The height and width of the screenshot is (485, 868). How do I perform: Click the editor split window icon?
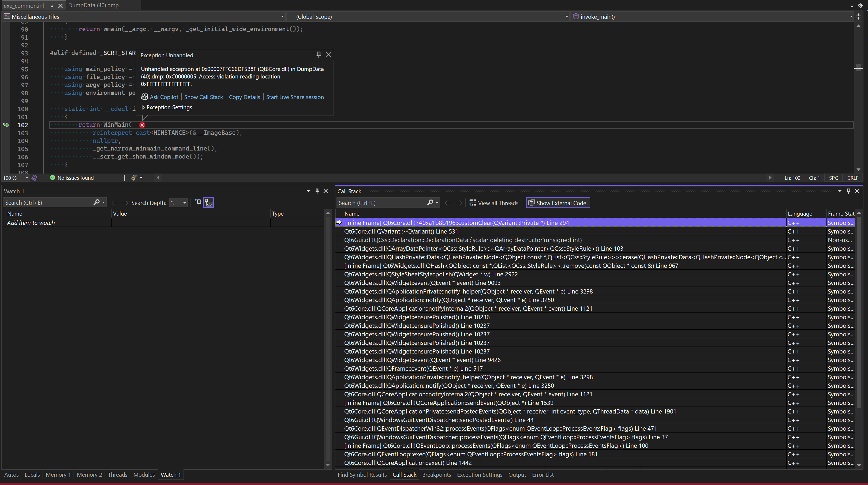point(859,17)
